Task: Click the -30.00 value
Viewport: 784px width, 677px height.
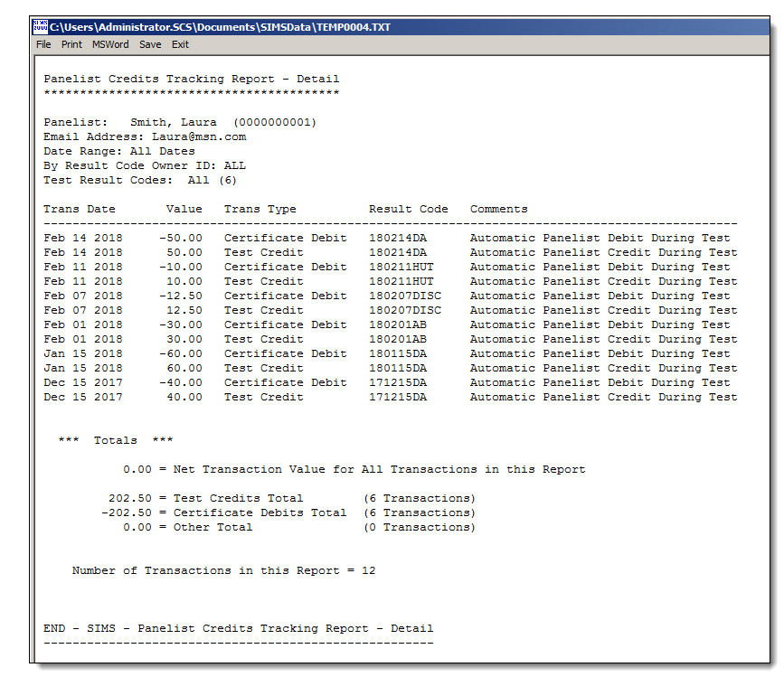Action: (181, 325)
